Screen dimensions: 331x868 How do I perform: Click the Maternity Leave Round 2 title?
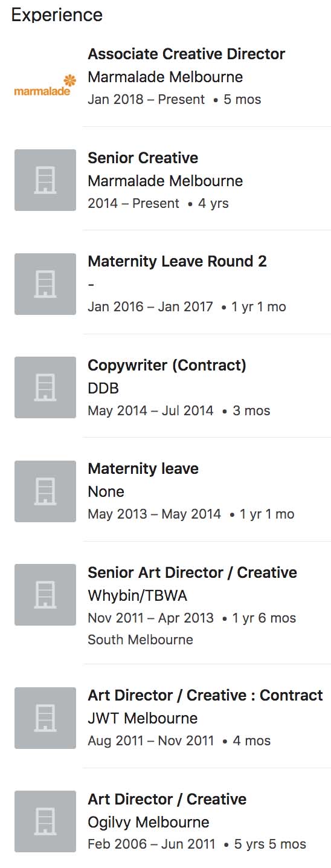pyautogui.click(x=178, y=261)
